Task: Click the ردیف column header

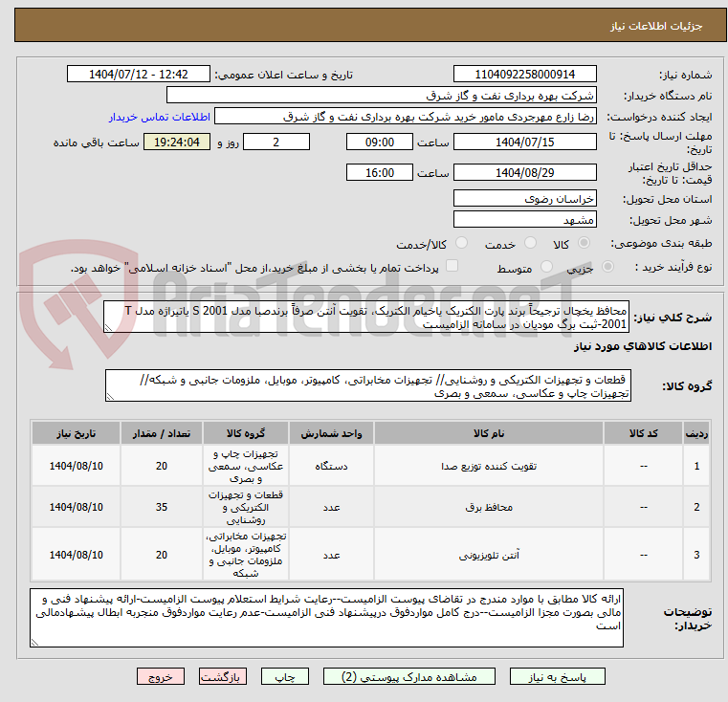Action: point(696,433)
